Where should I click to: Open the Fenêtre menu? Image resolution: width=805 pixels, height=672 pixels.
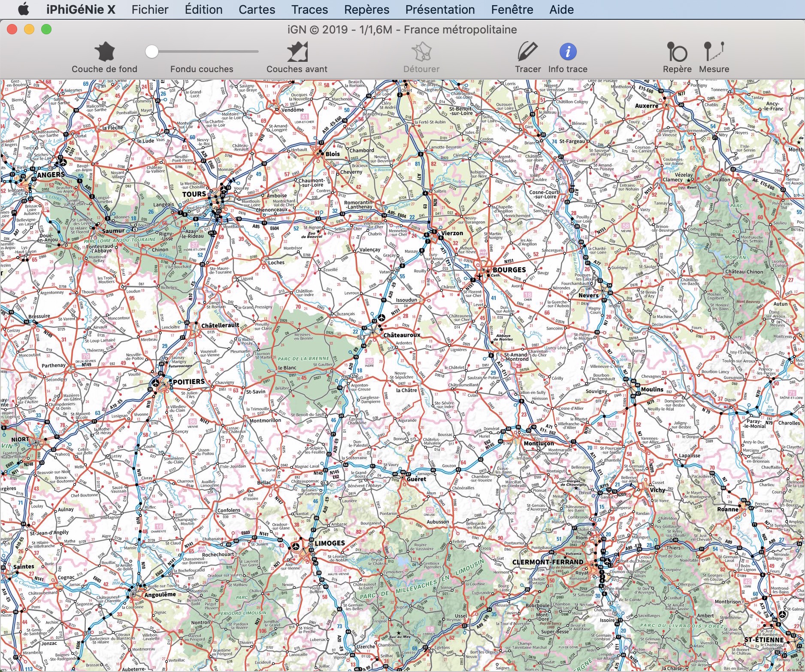tap(512, 9)
